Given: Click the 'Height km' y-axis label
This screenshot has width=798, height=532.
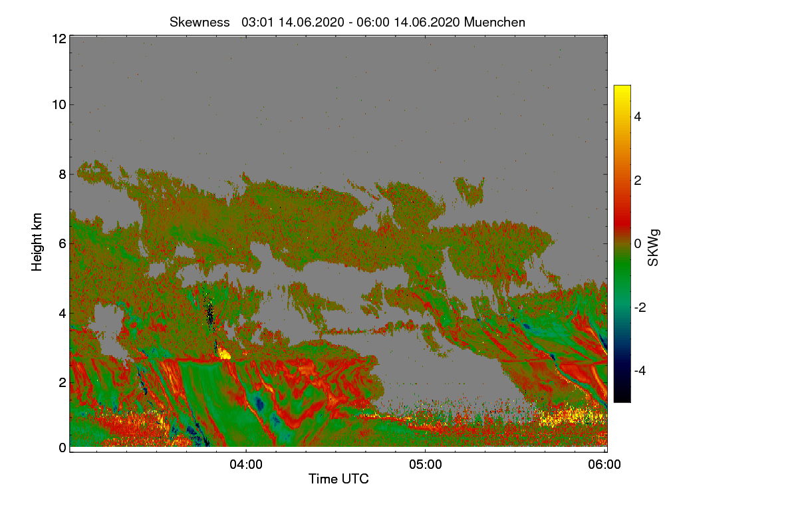Looking at the screenshot, I should [x=37, y=242].
